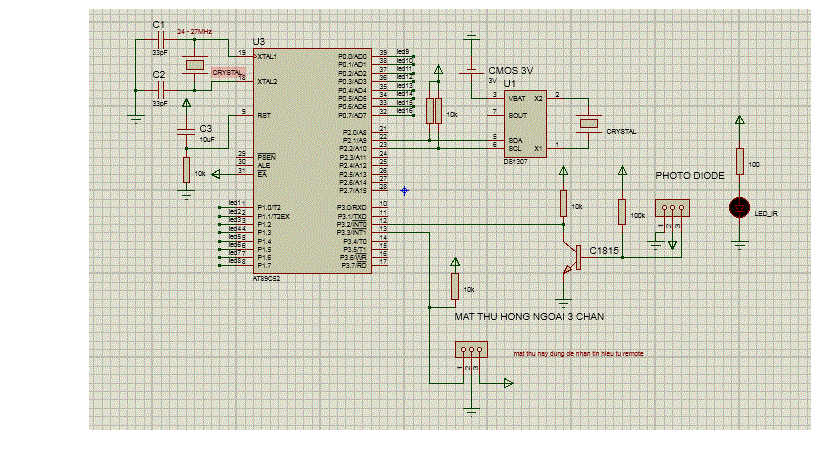The width and height of the screenshot is (819, 460).
Task: Click the ground symbol below IR receiver
Action: pyautogui.click(x=471, y=411)
